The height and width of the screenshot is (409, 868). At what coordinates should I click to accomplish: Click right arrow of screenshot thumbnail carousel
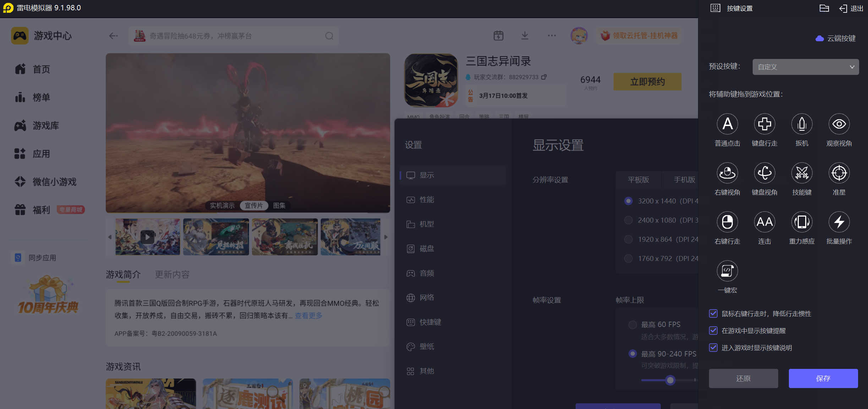coord(386,237)
